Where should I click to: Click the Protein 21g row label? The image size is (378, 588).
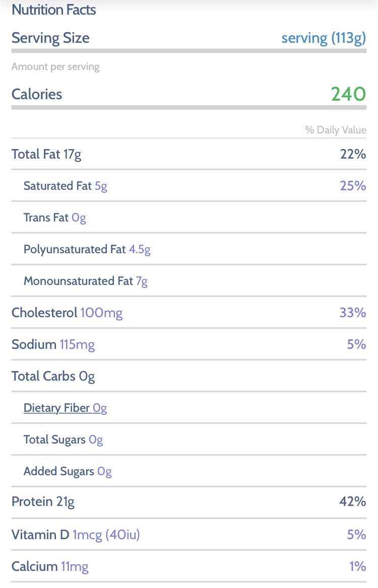[x=43, y=502]
